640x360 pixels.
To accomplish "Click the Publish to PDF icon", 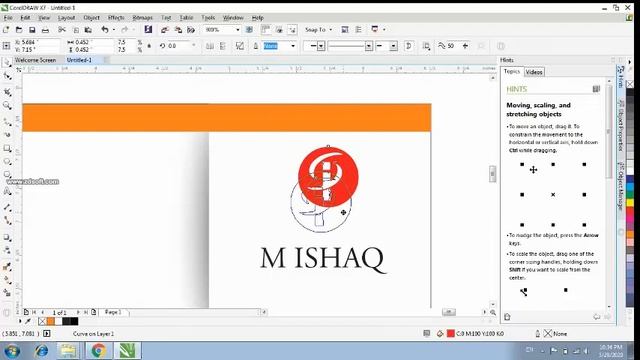I will point(191,30).
